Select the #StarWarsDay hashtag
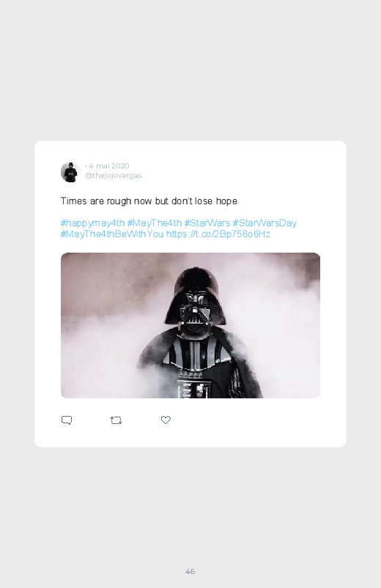Screen dimensions: 381x588 click(x=265, y=223)
